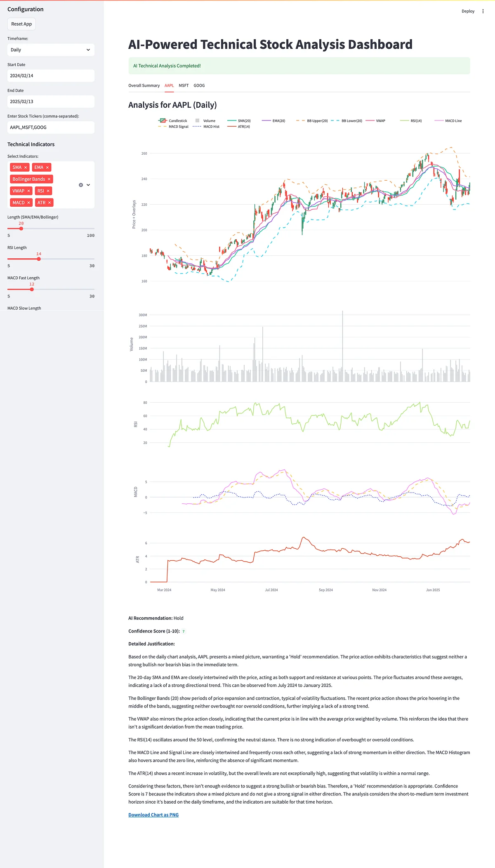The width and height of the screenshot is (495, 868).
Task: Open the three-dot main menu
Action: coord(483,11)
